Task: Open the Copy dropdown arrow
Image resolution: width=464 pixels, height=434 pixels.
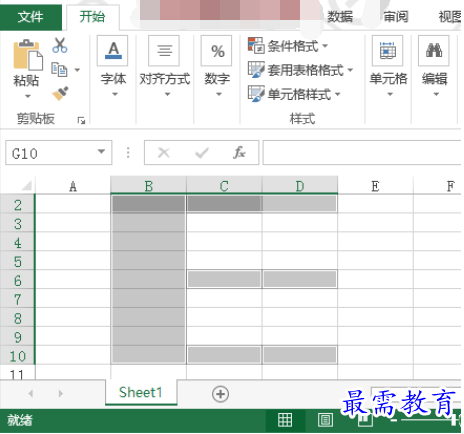Action: tap(77, 70)
